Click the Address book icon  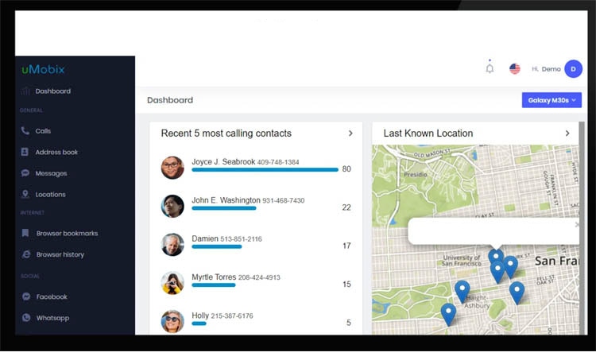[25, 152]
